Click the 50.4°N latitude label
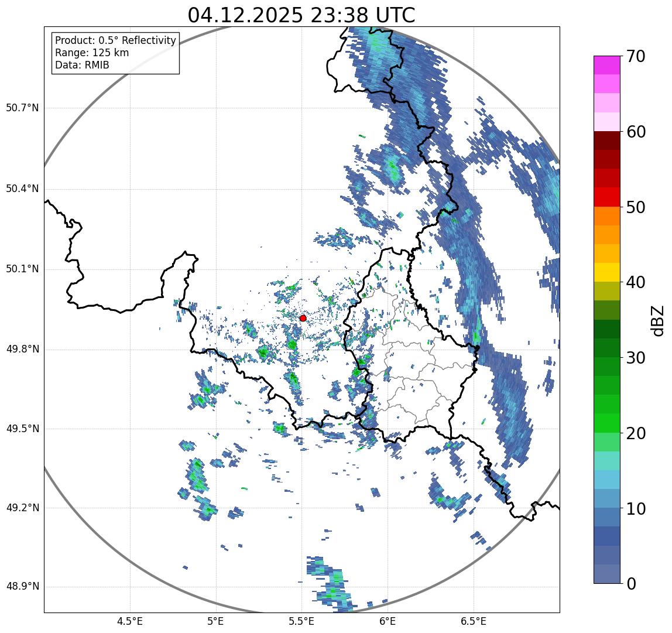672x633 pixels. (x=22, y=189)
